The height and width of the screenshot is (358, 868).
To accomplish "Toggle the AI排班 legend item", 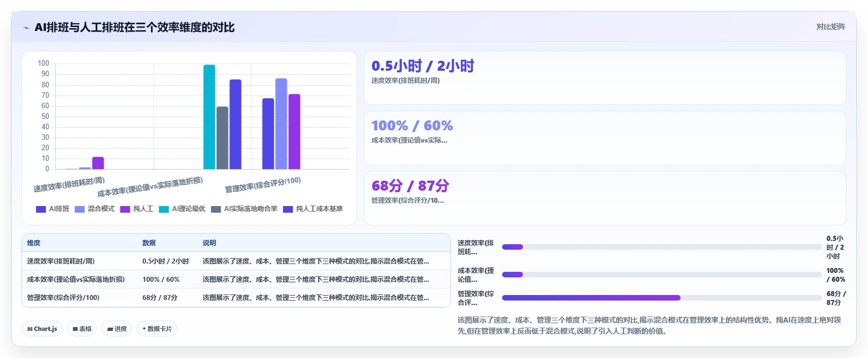I will click(x=53, y=209).
